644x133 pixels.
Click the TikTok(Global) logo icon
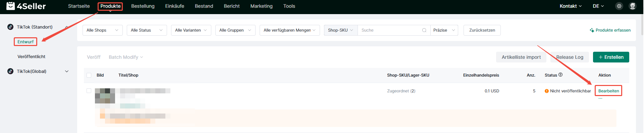pyautogui.click(x=10, y=71)
